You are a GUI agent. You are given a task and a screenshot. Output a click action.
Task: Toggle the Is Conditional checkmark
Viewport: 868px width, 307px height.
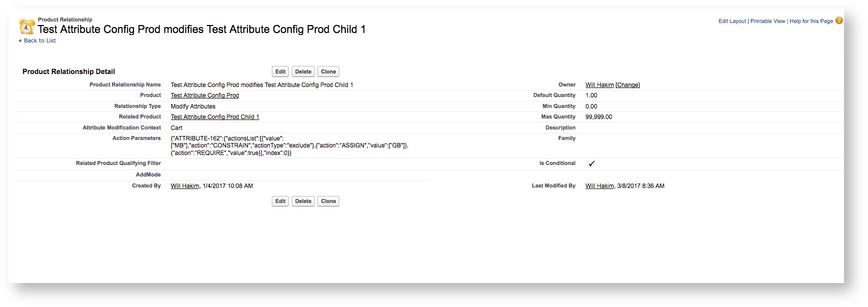pyautogui.click(x=592, y=163)
